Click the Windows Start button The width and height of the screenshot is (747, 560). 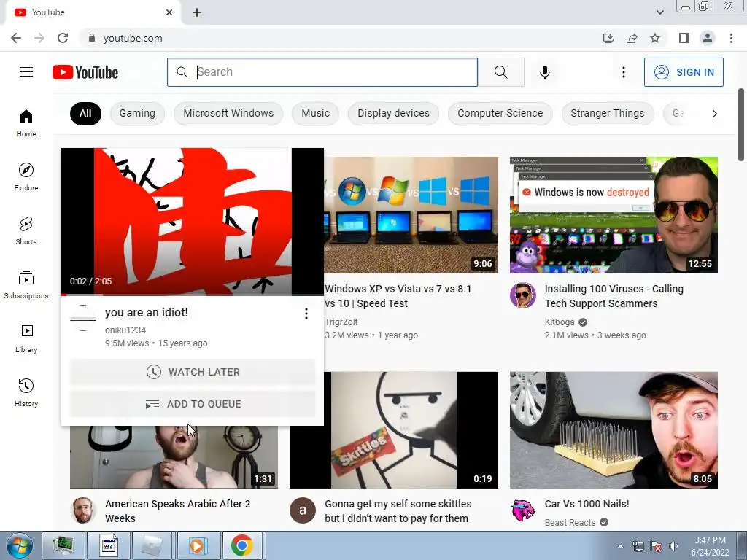coord(20,545)
